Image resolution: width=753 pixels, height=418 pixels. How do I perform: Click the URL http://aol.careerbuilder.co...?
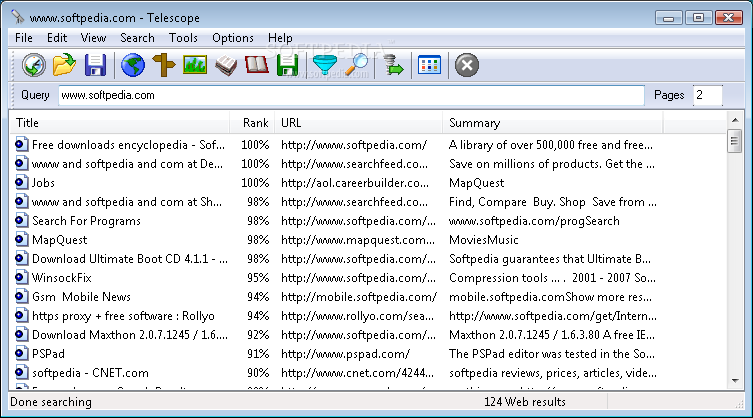[355, 183]
